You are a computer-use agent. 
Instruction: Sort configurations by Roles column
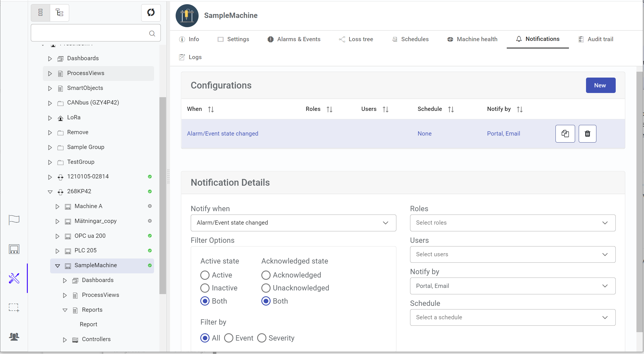[329, 109]
